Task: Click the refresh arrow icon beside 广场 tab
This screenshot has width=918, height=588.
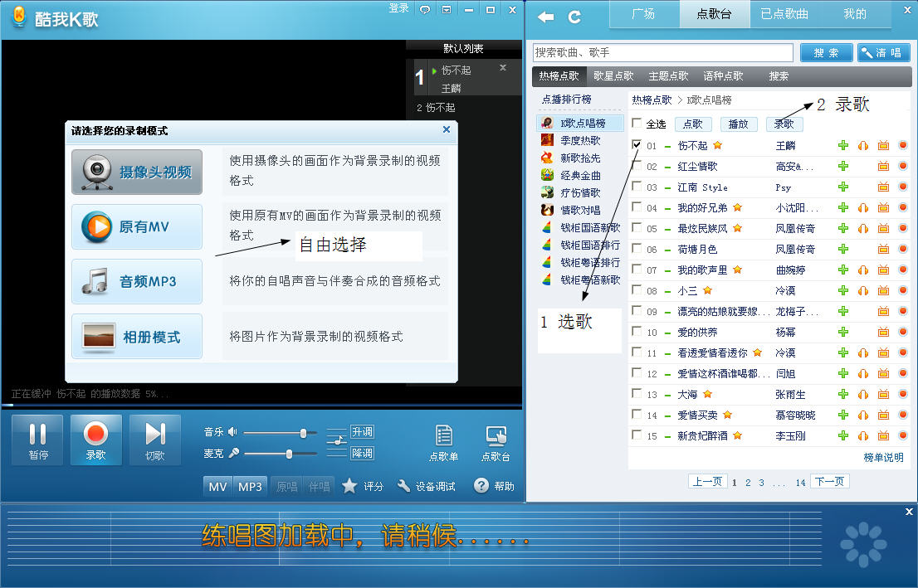Action: [x=574, y=17]
